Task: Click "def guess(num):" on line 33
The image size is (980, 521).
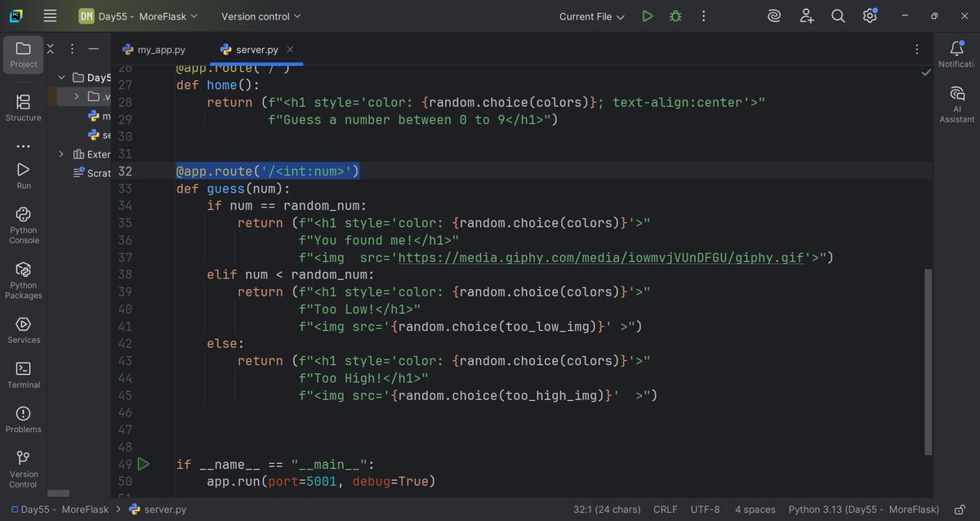Action: point(233,189)
